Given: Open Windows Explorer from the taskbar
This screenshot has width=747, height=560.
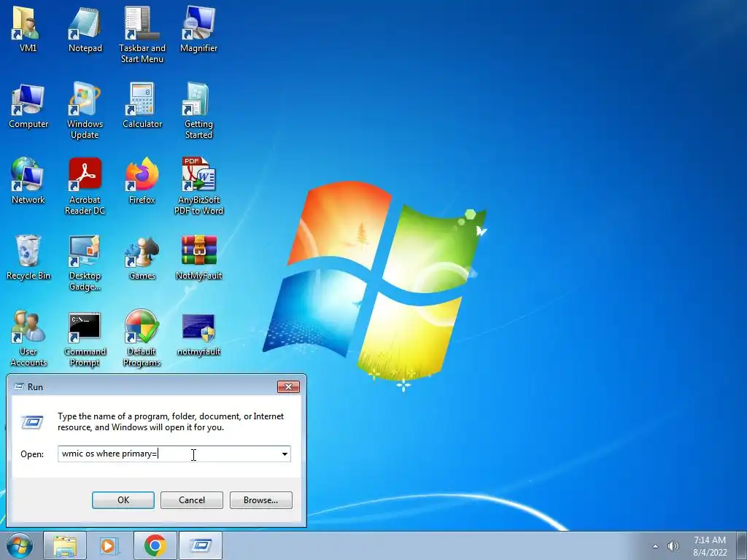Looking at the screenshot, I should [65, 545].
